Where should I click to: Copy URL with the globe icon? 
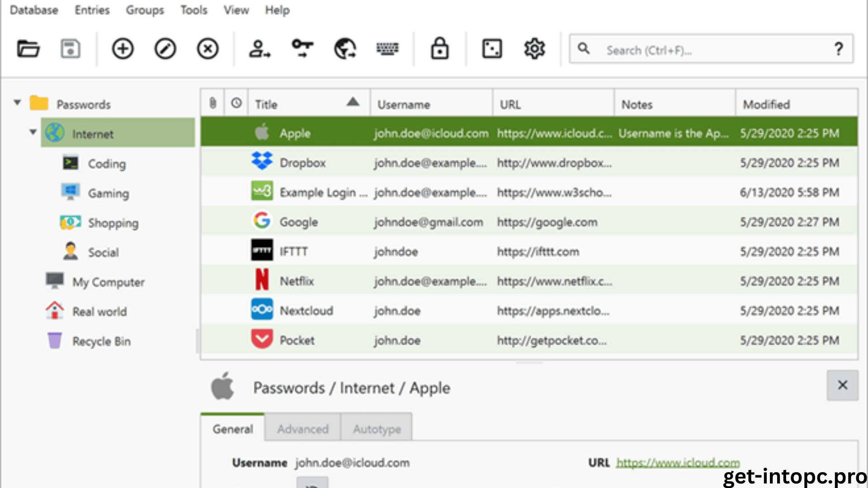click(x=345, y=49)
